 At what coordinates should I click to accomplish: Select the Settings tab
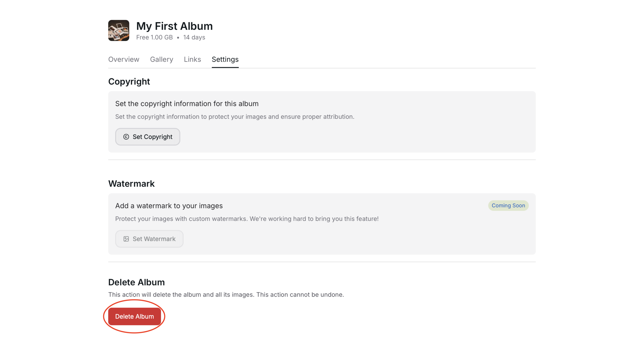[225, 59]
